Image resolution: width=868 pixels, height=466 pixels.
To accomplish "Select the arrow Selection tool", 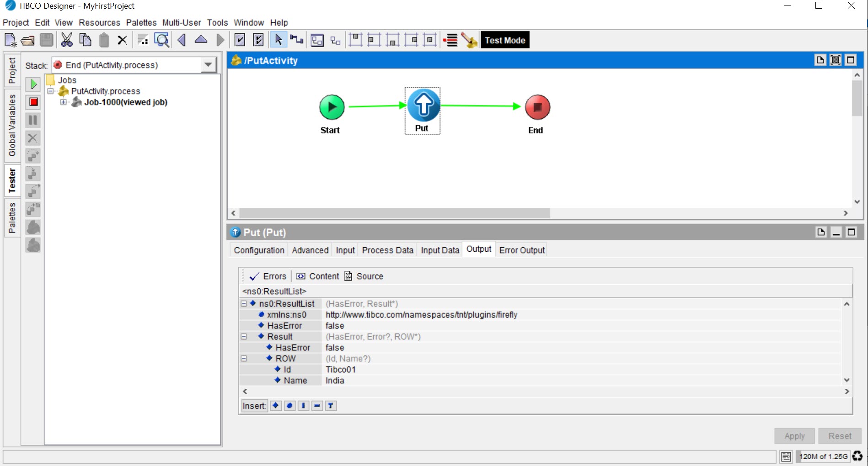I will [x=278, y=40].
